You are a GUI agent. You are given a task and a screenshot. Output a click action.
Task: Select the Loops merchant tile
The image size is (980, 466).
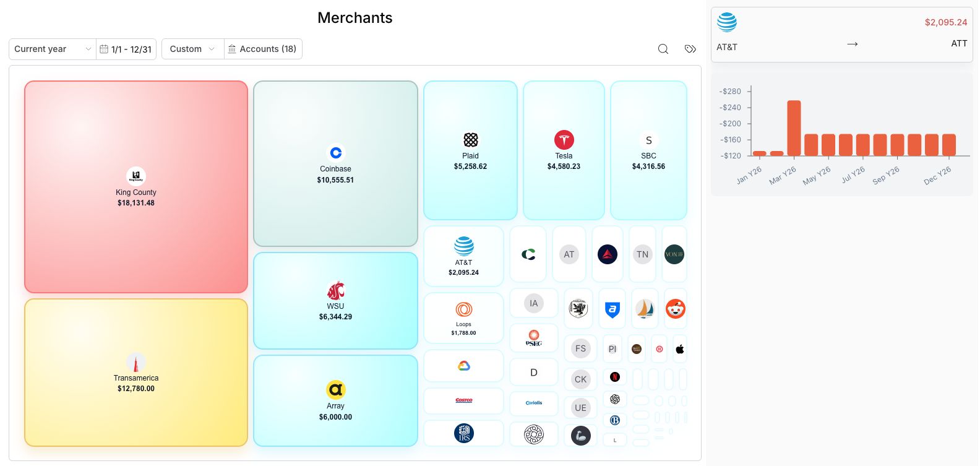point(463,318)
